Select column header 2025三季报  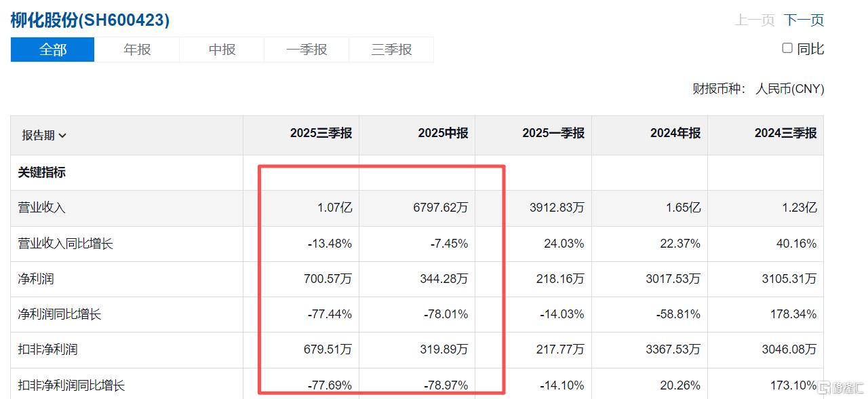(x=321, y=134)
